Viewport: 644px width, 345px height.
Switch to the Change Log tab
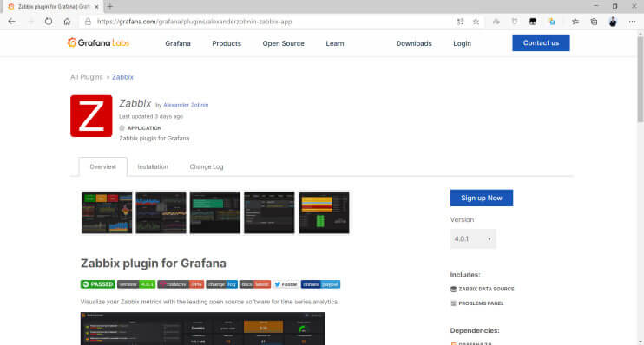point(207,166)
